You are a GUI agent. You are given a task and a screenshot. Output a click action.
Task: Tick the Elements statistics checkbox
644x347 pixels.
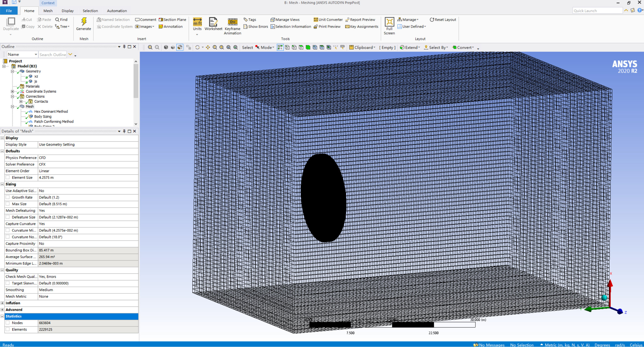click(x=8, y=329)
